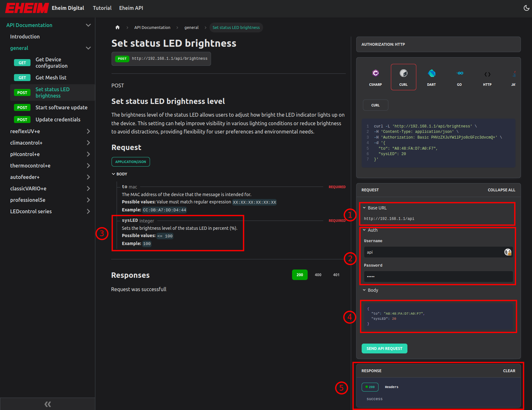Viewport: 532px width, 410px height.
Task: Collapse the Base URL section
Action: [375, 208]
